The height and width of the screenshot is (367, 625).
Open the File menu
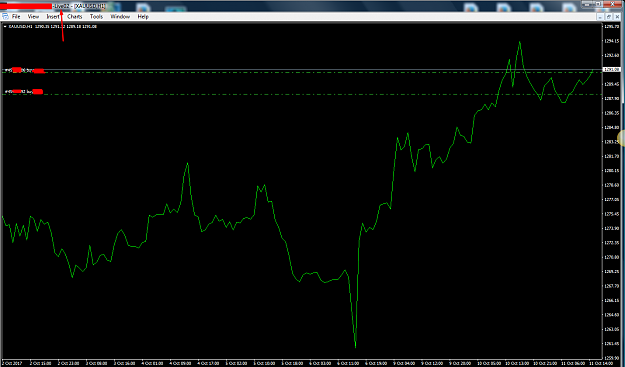(x=16, y=17)
